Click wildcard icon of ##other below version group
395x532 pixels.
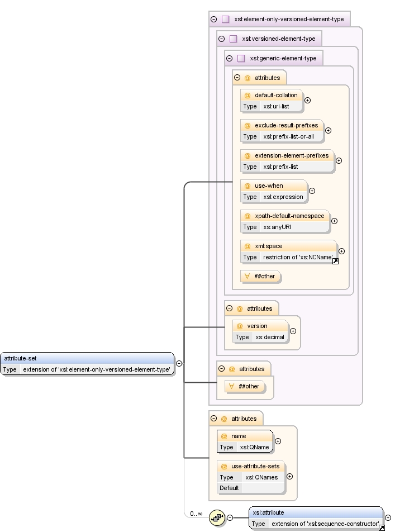[231, 387]
